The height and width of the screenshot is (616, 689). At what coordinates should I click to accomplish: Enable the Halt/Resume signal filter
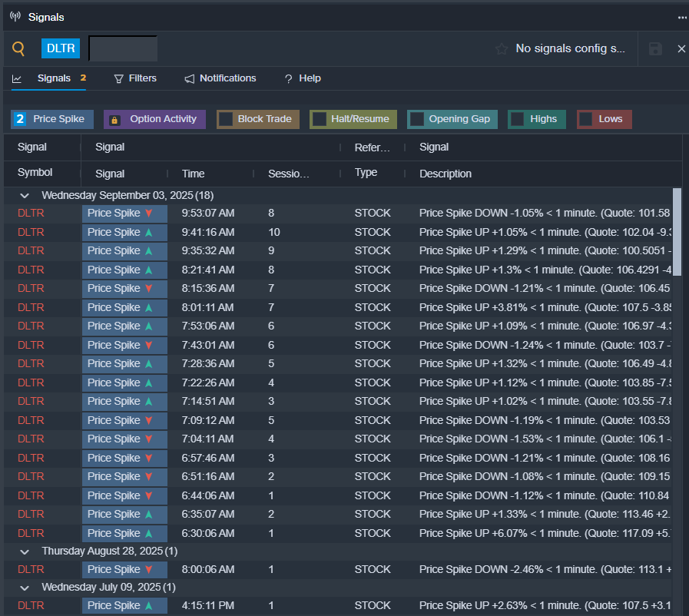[353, 119]
